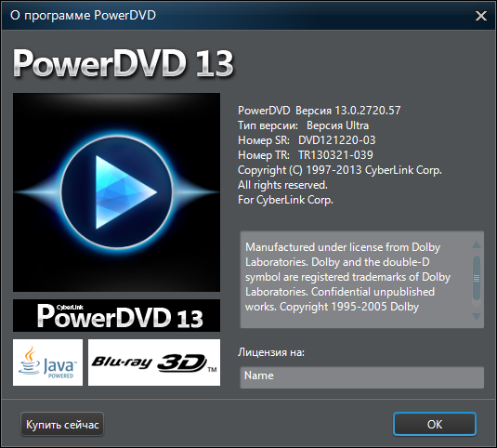497x448 pixels.
Task: Click the license text scrollbar thumb
Action: click(477, 278)
